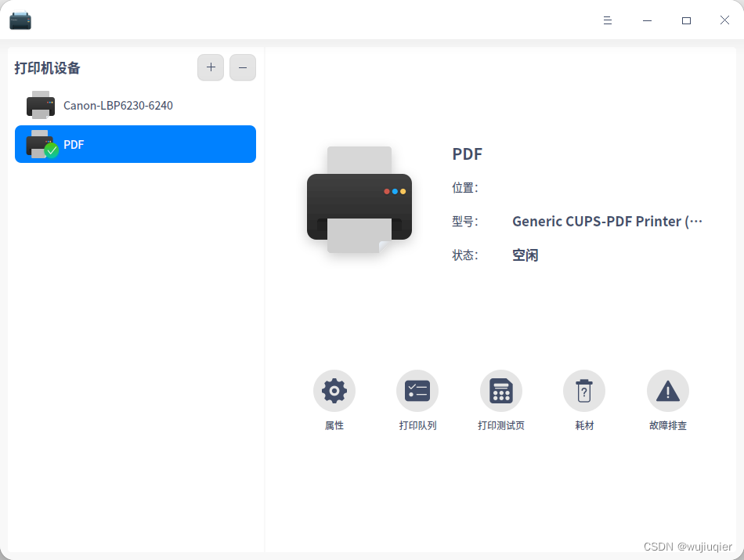Click the 打印机设备 panel header
The image size is (744, 560).
point(47,68)
